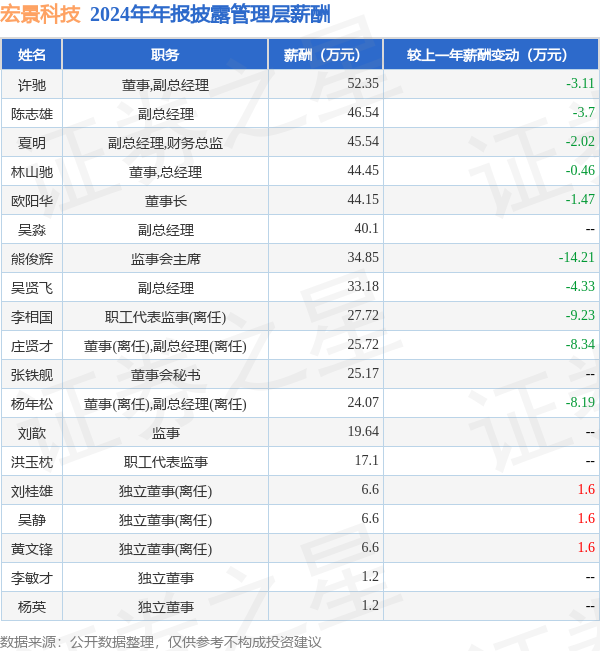This screenshot has width=600, height=651.
Task: Click the salary value 24.07
Action: point(363,402)
